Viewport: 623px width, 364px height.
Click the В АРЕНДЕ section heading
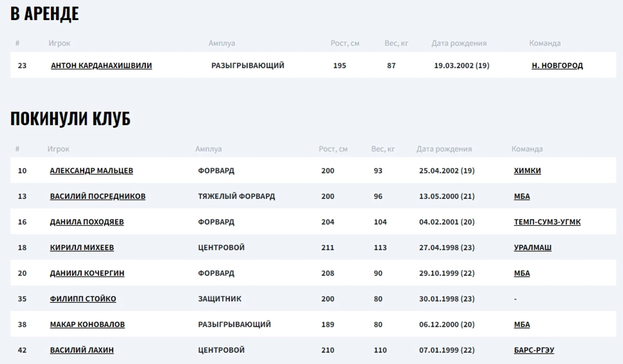[x=44, y=14]
